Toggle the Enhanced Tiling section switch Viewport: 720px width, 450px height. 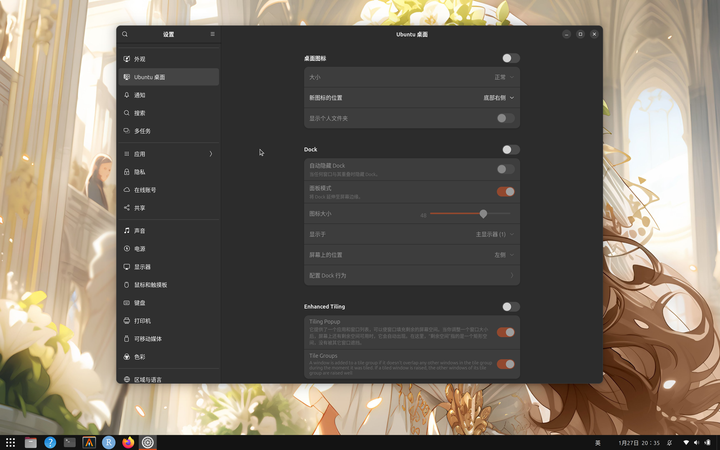511,306
